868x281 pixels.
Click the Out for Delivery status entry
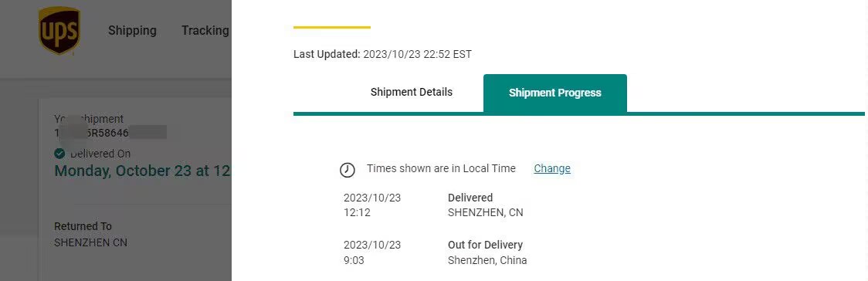click(x=485, y=245)
